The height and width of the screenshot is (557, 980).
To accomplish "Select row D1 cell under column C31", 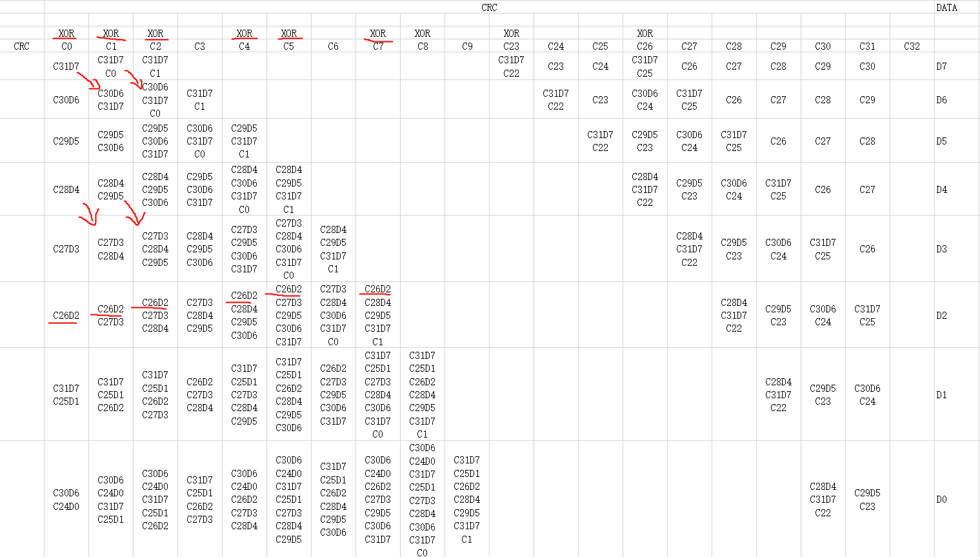I will point(868,394).
